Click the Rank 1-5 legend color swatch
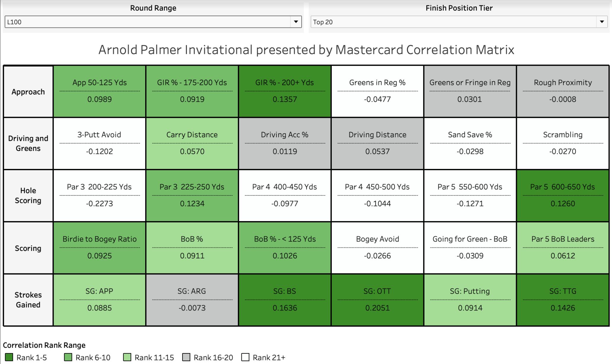The height and width of the screenshot is (364, 612). coord(9,357)
